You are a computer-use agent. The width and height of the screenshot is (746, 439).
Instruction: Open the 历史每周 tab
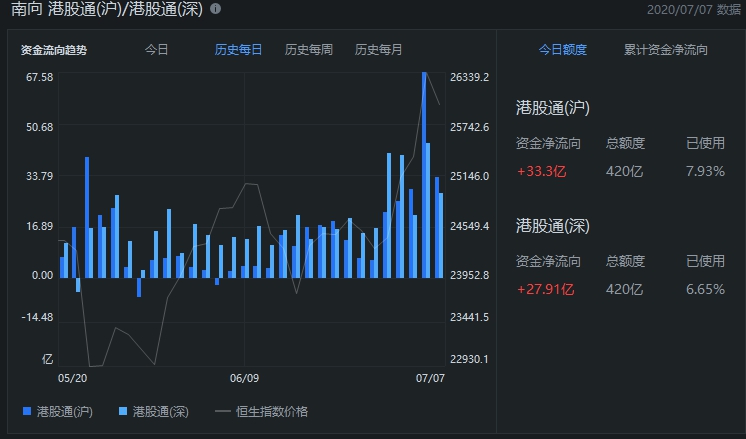point(308,49)
